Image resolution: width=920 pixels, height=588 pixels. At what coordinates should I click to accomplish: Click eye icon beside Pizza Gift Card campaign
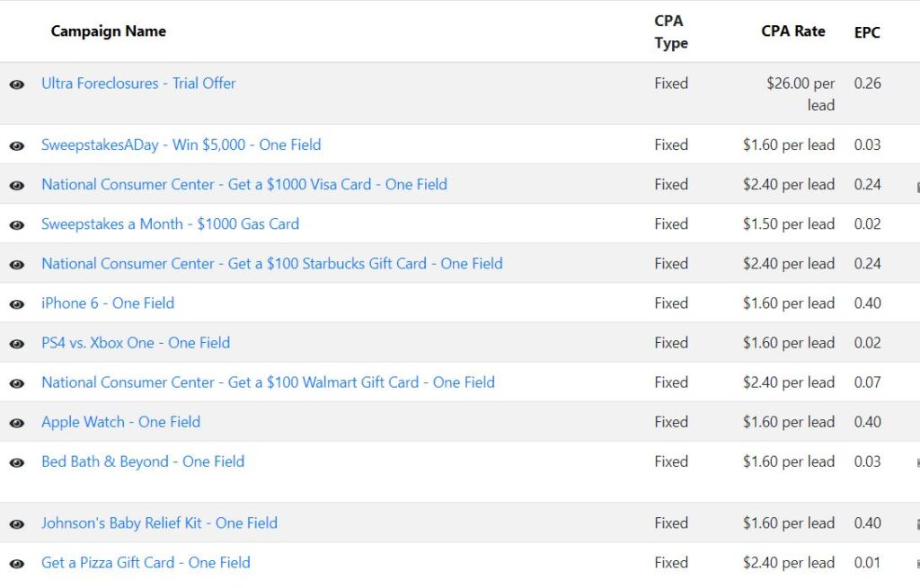click(17, 564)
